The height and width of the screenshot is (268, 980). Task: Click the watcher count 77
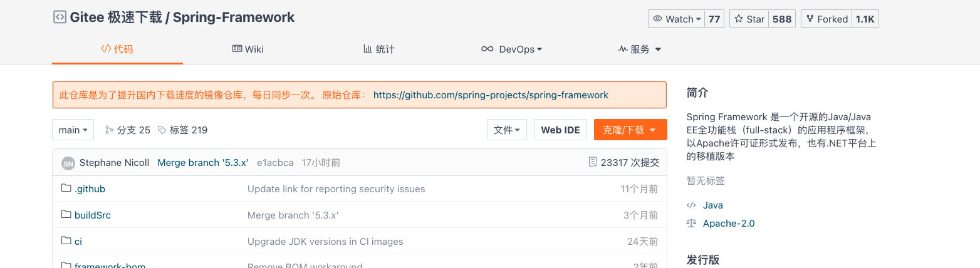tap(714, 19)
